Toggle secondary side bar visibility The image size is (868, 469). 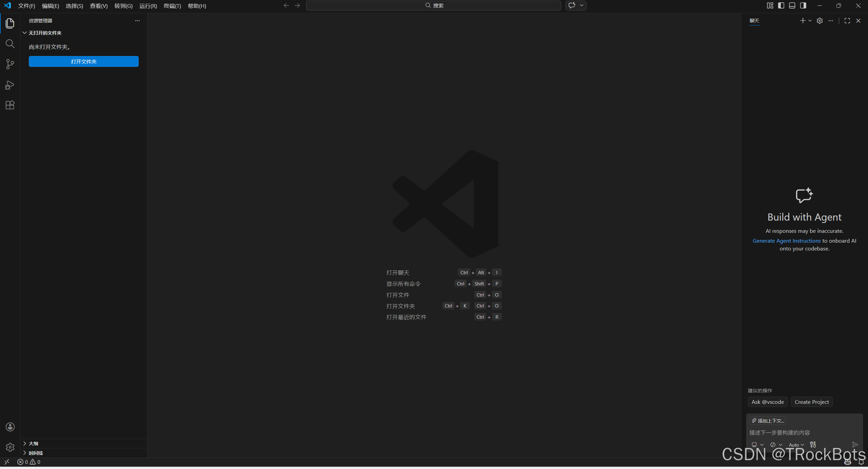pos(803,5)
